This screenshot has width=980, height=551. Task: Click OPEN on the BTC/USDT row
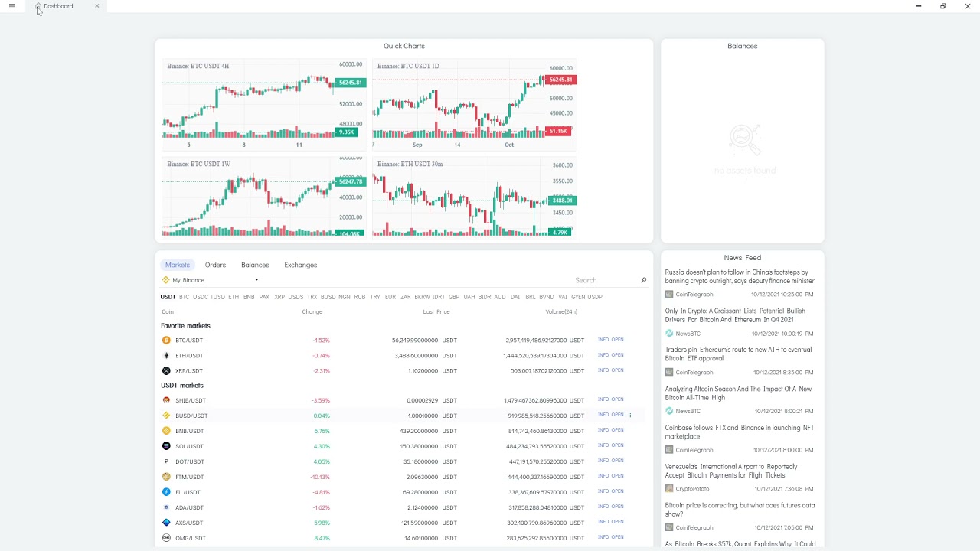point(618,340)
